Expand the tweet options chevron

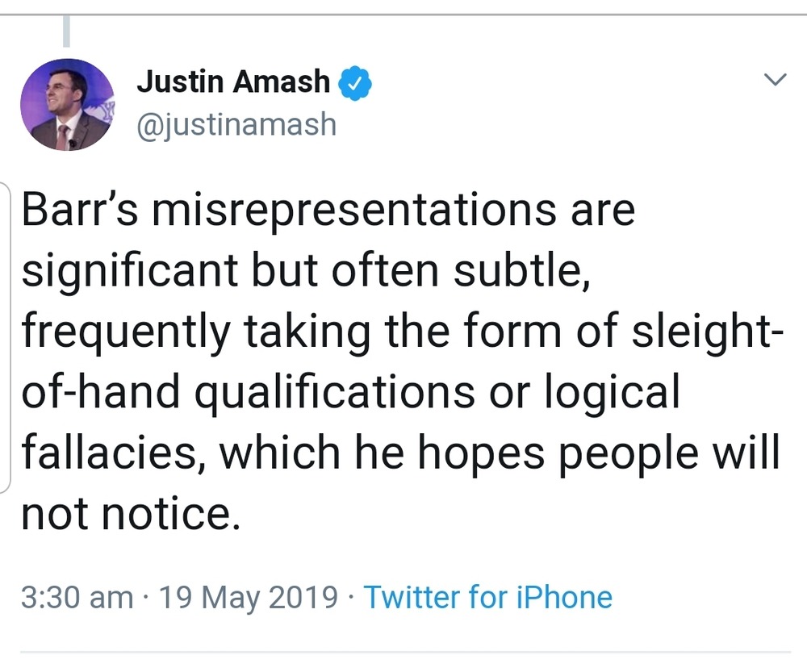775,79
